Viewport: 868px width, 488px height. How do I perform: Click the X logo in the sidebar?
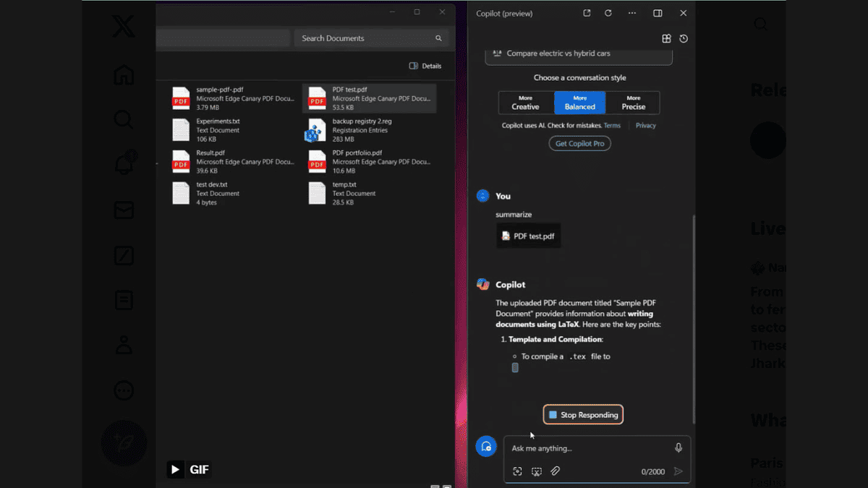coord(124,27)
